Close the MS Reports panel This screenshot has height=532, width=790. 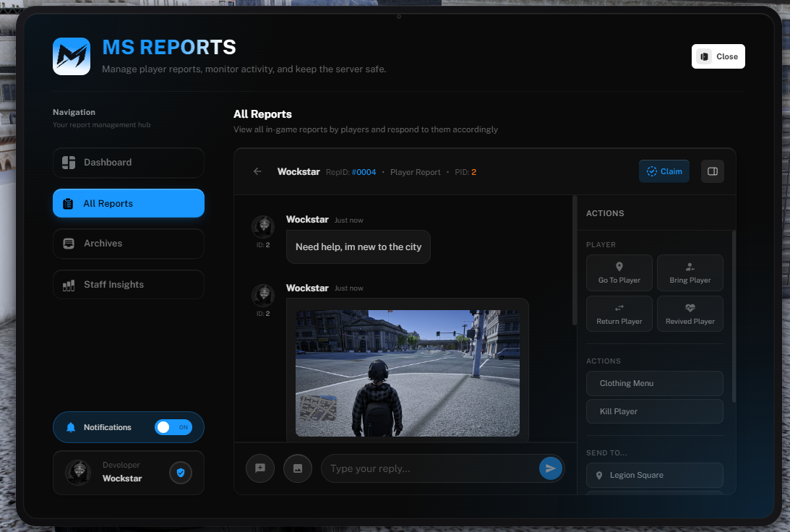coord(718,56)
